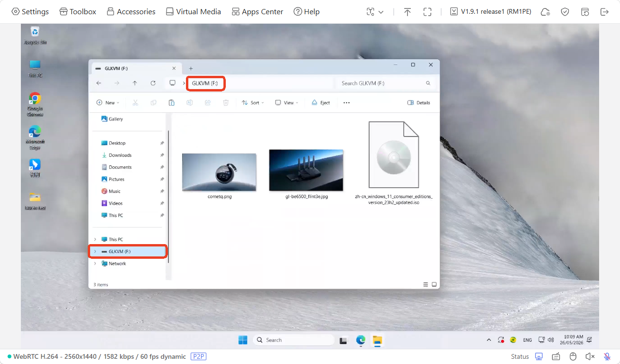620x364 pixels.
Task: Show hidden tray icons chevron
Action: tap(489, 340)
